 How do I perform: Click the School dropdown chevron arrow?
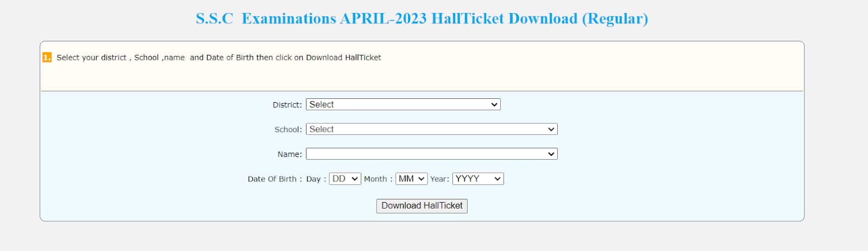tap(551, 129)
